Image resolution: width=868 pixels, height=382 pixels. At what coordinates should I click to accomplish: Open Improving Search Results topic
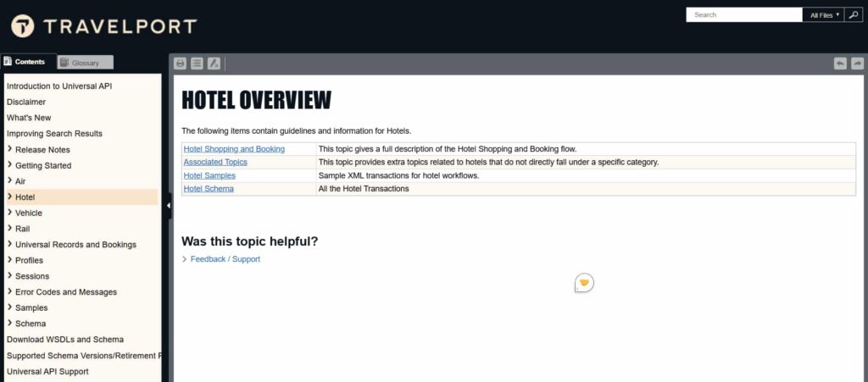click(54, 134)
